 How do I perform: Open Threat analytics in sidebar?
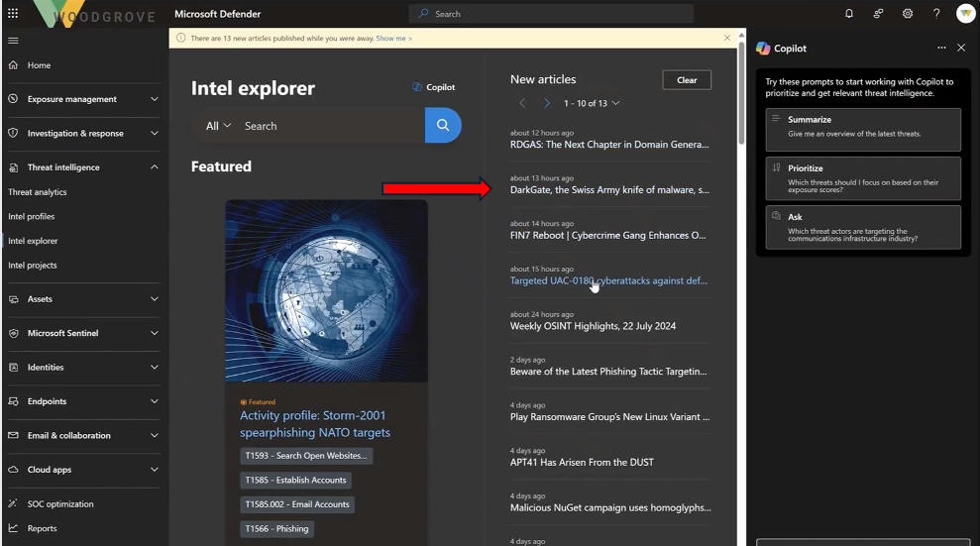tap(38, 192)
